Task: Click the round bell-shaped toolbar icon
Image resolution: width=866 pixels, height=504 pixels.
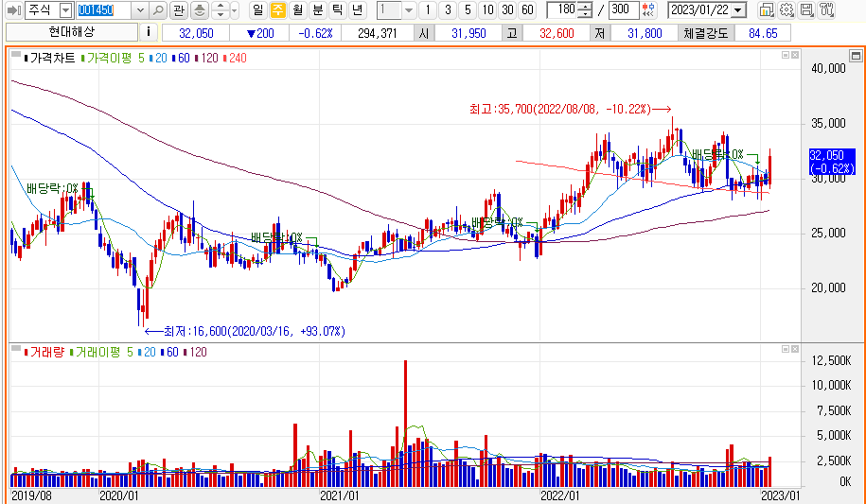Action: coord(200,10)
